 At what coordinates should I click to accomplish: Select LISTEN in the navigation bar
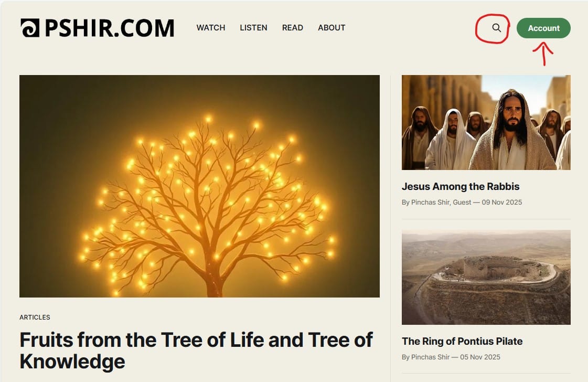click(x=253, y=28)
